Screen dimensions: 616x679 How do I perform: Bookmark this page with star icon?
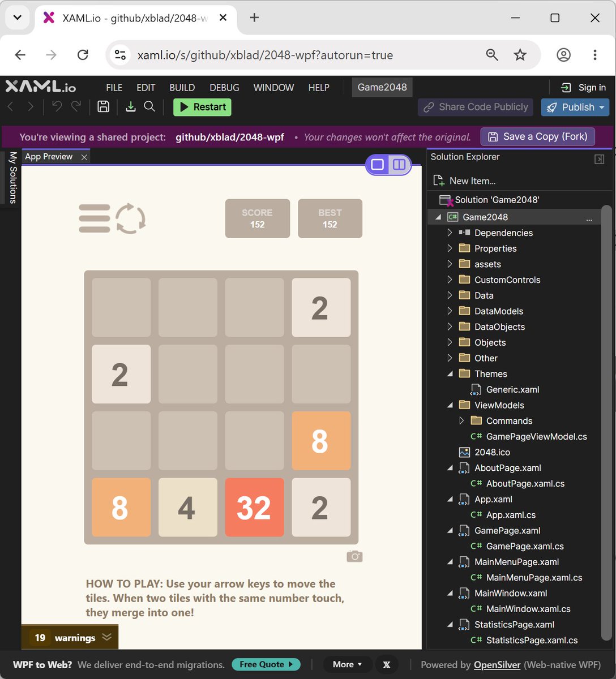[x=520, y=55]
